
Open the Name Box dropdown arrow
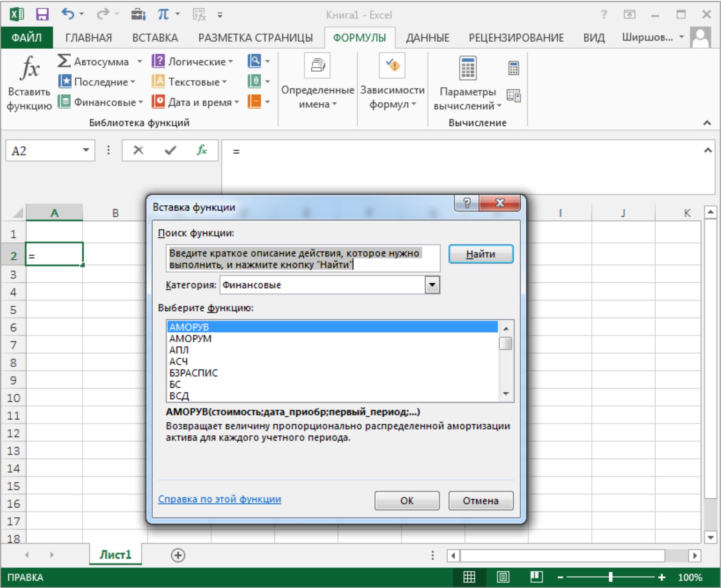86,150
